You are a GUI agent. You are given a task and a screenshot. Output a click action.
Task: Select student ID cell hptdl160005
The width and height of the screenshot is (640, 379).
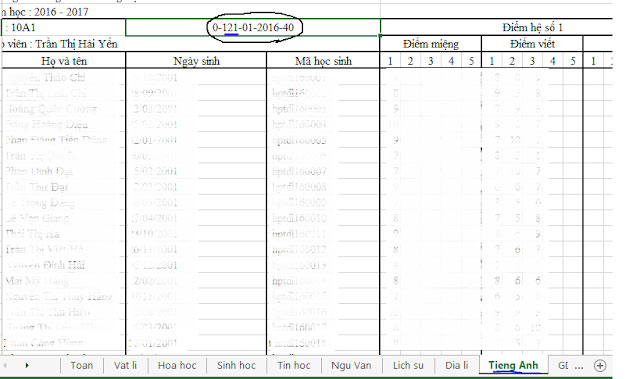coord(323,140)
